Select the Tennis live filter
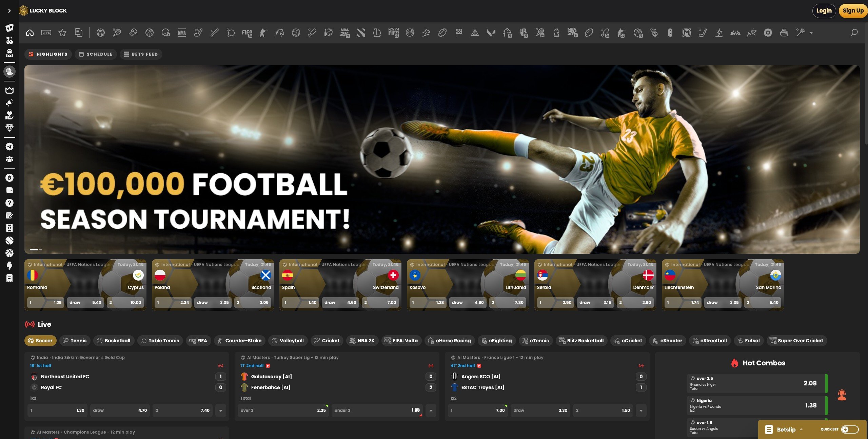The image size is (868, 439). point(75,341)
